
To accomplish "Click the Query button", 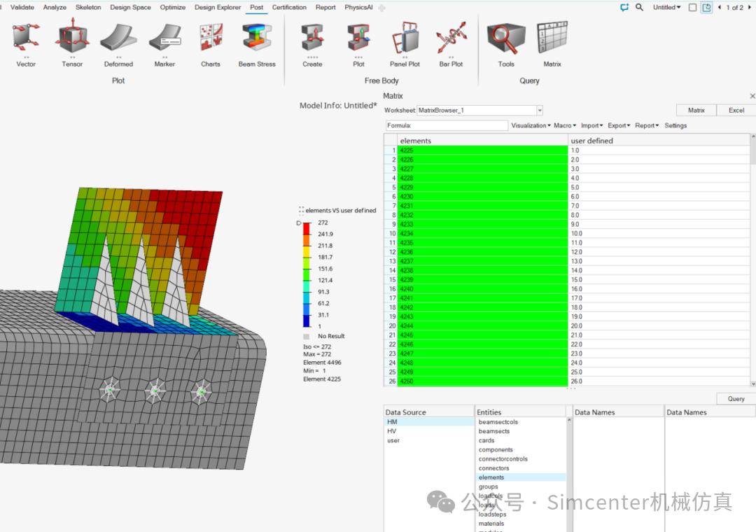I will 734,398.
